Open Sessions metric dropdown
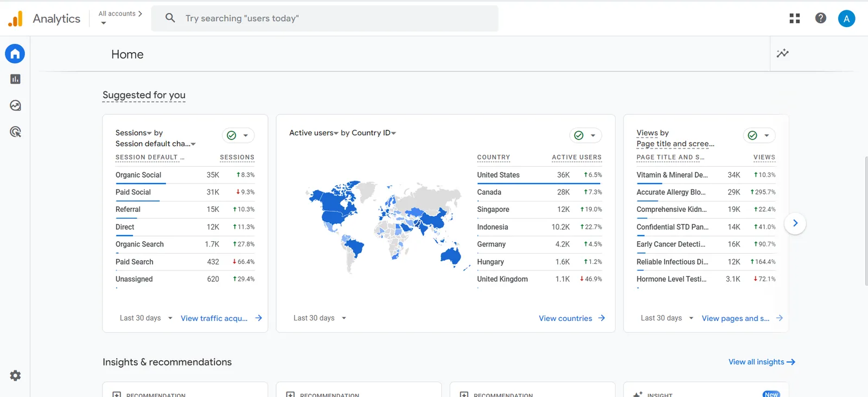 coord(133,133)
